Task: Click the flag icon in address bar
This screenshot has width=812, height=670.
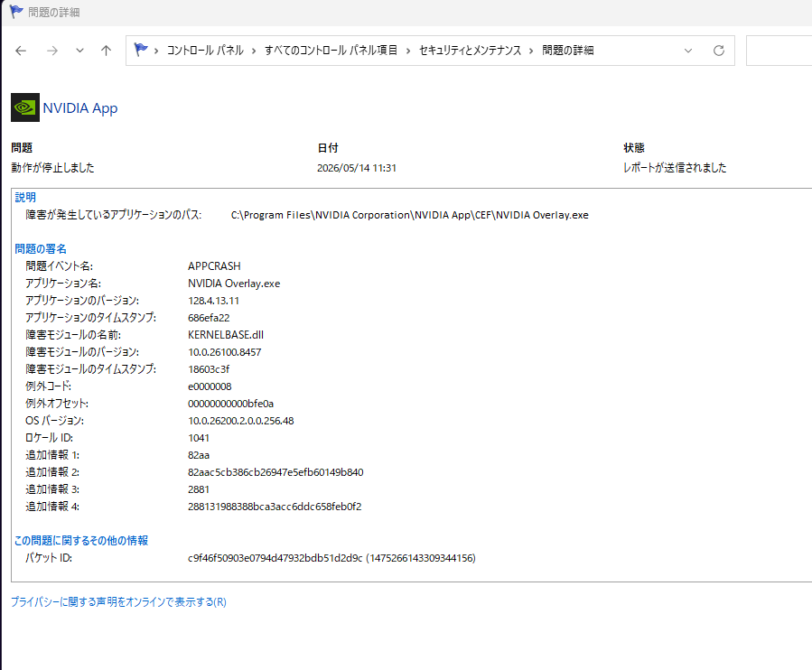Action: [x=140, y=50]
